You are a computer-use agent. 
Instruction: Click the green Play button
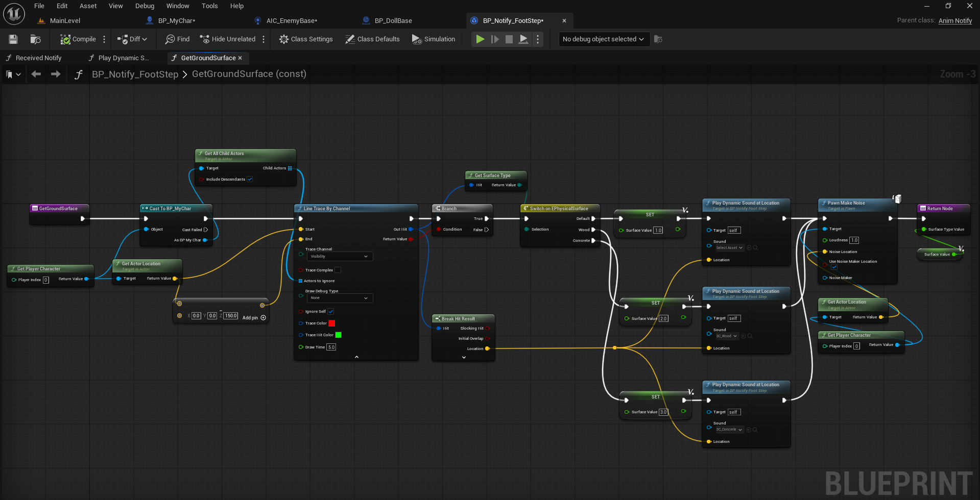click(480, 39)
